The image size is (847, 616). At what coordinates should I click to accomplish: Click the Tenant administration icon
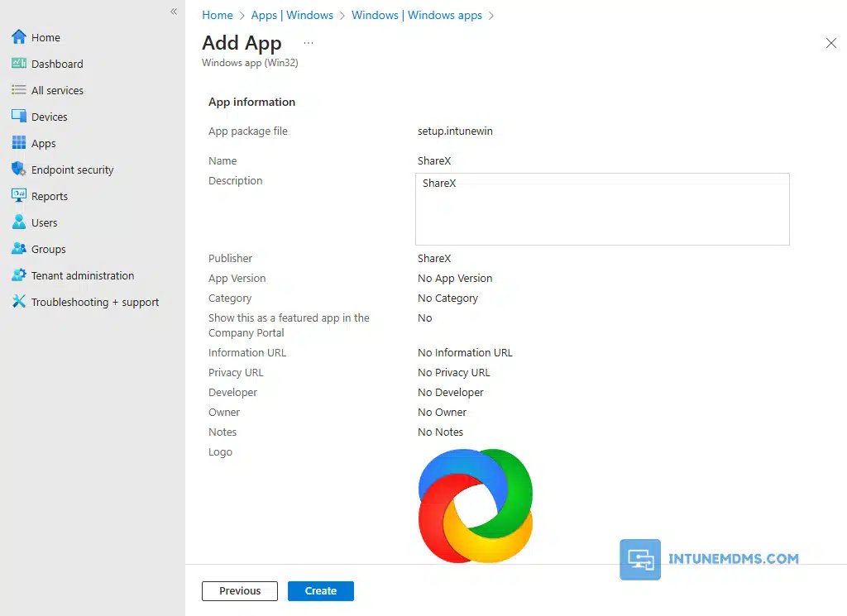(x=18, y=275)
